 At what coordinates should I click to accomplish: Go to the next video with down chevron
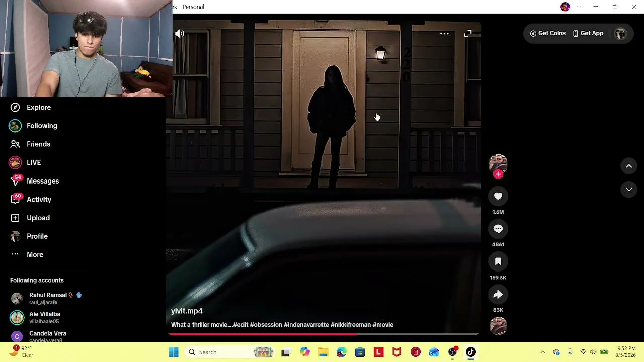629,190
